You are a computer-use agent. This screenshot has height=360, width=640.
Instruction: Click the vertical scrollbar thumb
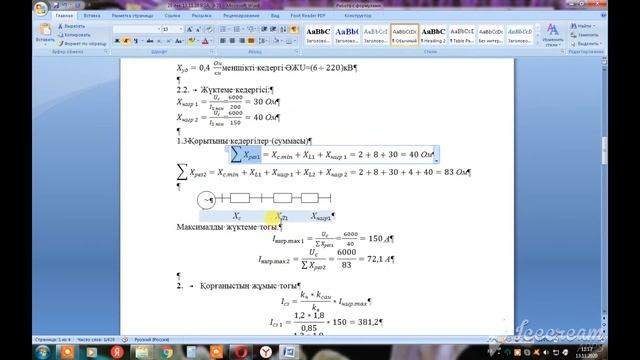(604, 151)
